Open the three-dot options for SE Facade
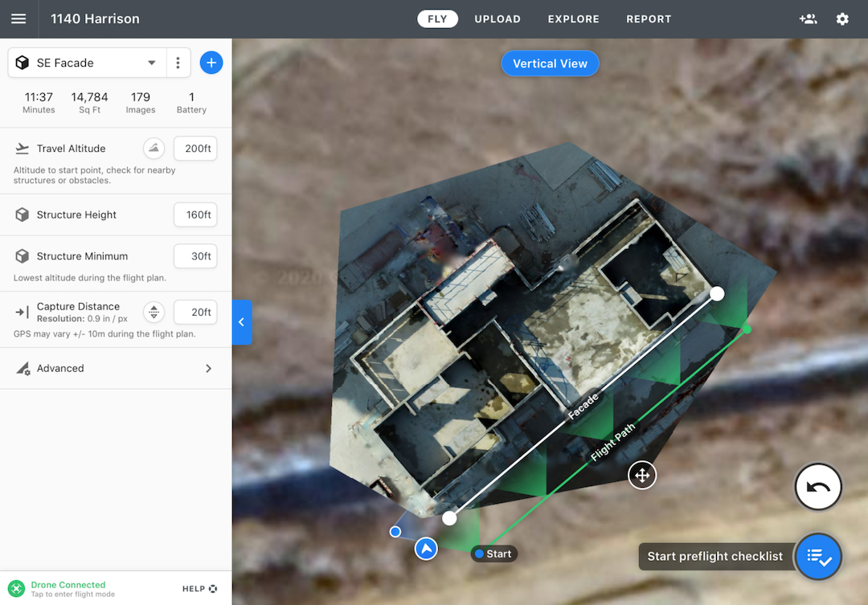 (x=178, y=63)
